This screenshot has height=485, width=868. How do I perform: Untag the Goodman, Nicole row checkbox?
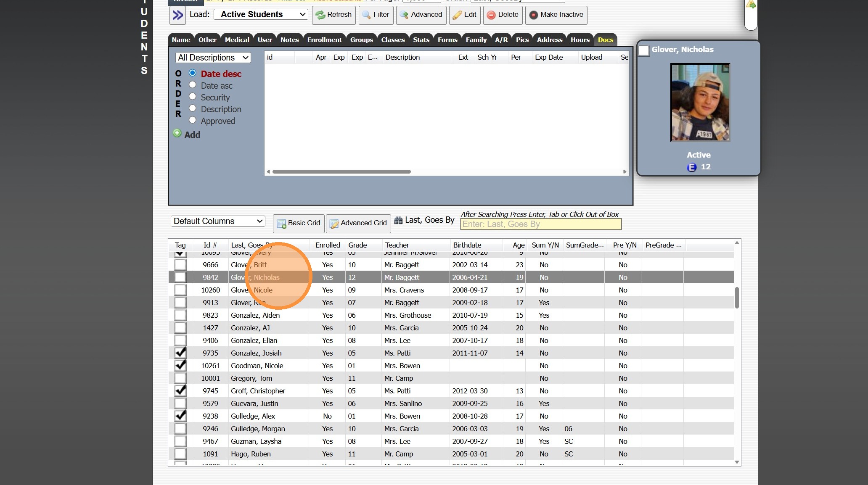[x=180, y=366]
